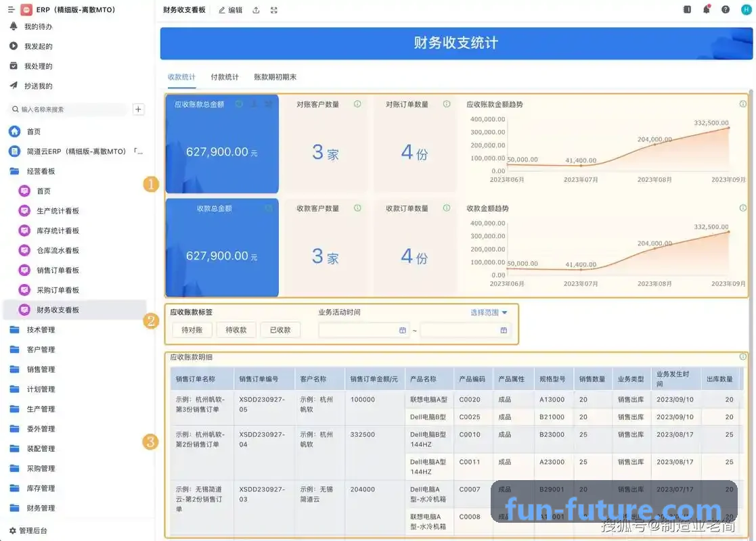Click the 应收账款总金额 card
Viewport: 756px width, 541px height.
coord(222,144)
